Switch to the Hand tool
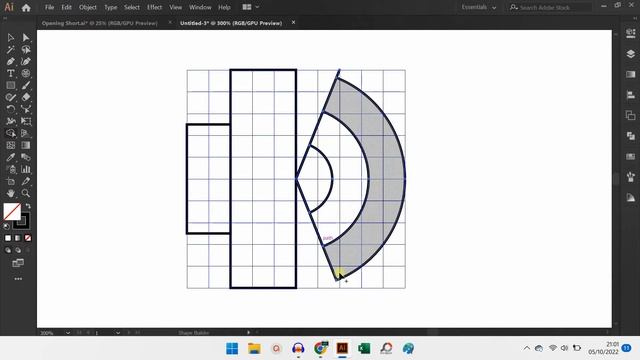This screenshot has width=640, height=360. click(11, 193)
